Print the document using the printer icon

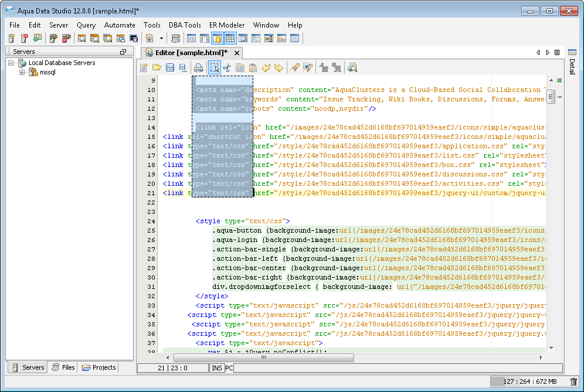[199, 68]
